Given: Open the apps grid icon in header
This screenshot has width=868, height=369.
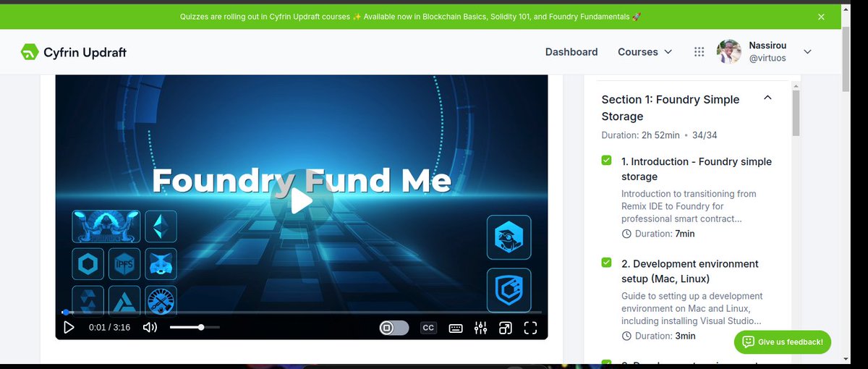Looking at the screenshot, I should click(x=699, y=52).
